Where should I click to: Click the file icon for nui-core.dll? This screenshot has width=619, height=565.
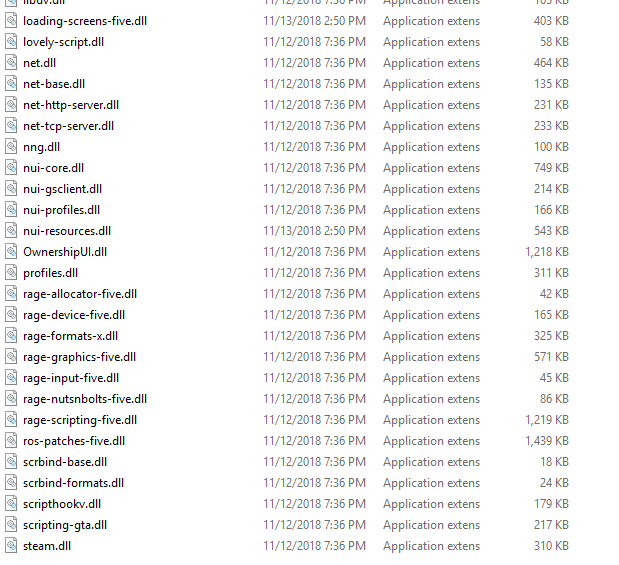tap(11, 168)
